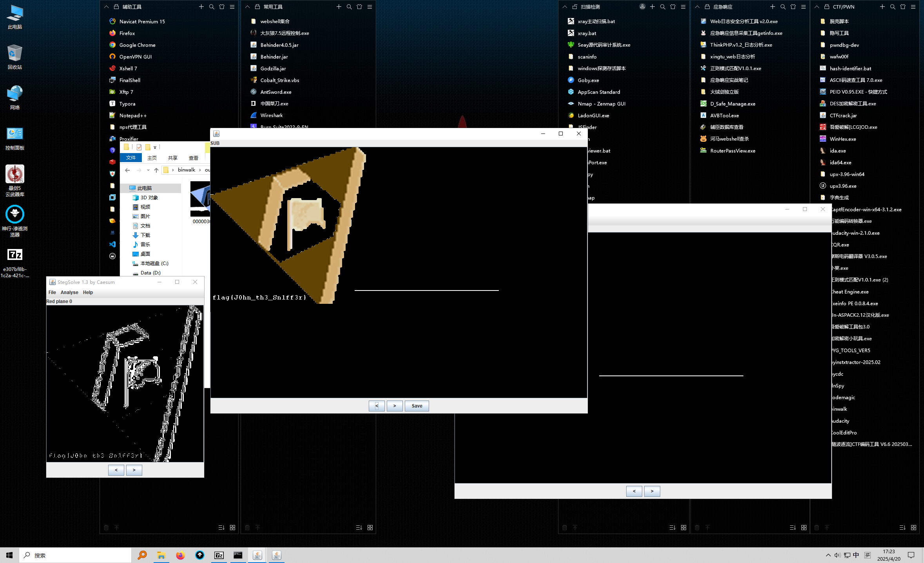Image resolution: width=924 pixels, height=563 pixels.
Task: Click the plus icon in the 应急响应 panel header
Action: pos(772,7)
